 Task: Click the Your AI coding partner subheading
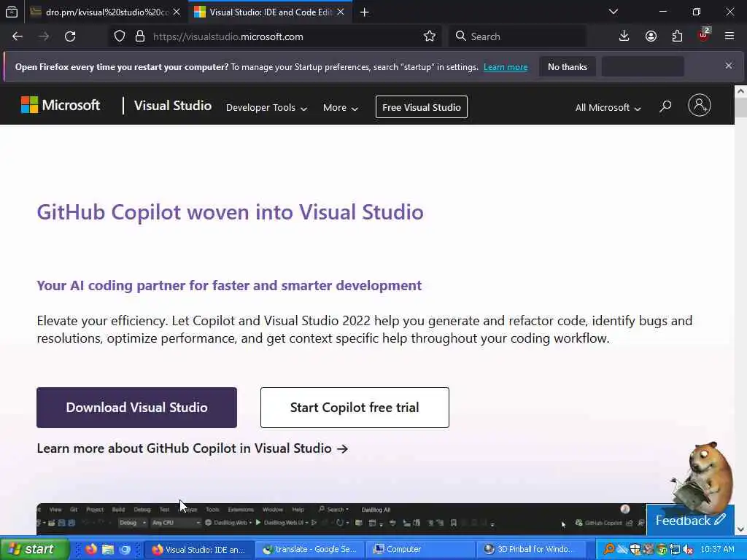(x=229, y=285)
